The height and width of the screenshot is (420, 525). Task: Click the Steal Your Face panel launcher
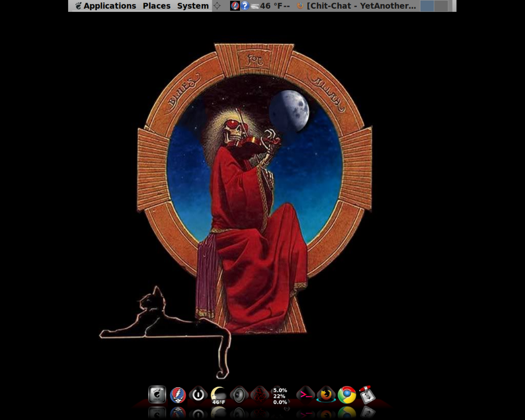(x=235, y=6)
